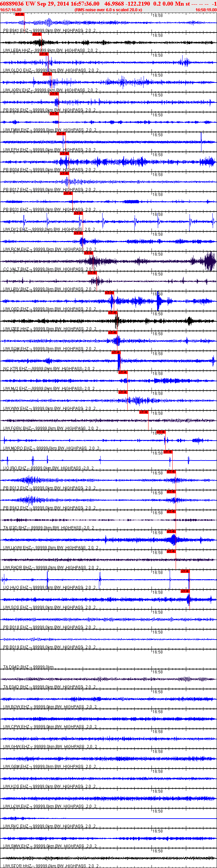The height and width of the screenshot is (868, 217).
Task: Click the red pick flag on PB B031 trace
Action: [67, 193]
